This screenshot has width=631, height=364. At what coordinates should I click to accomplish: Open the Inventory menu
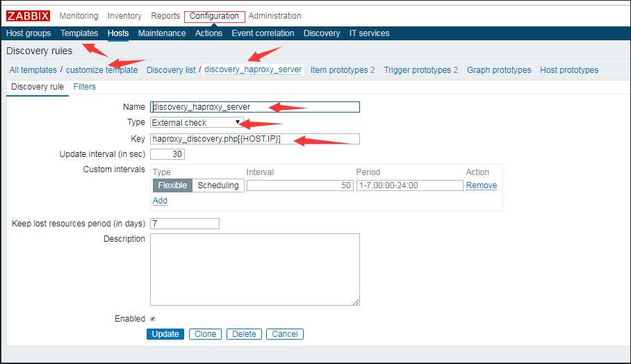coord(124,16)
